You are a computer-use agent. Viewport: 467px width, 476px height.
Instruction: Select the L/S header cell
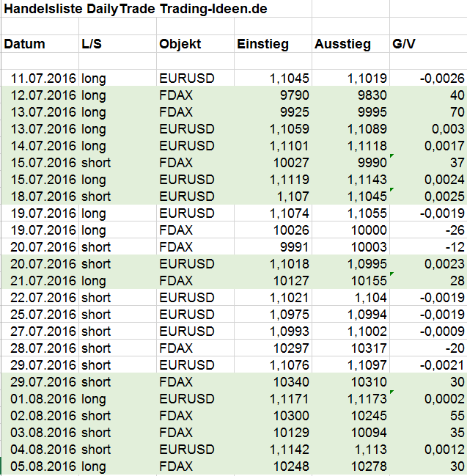[x=118, y=44]
